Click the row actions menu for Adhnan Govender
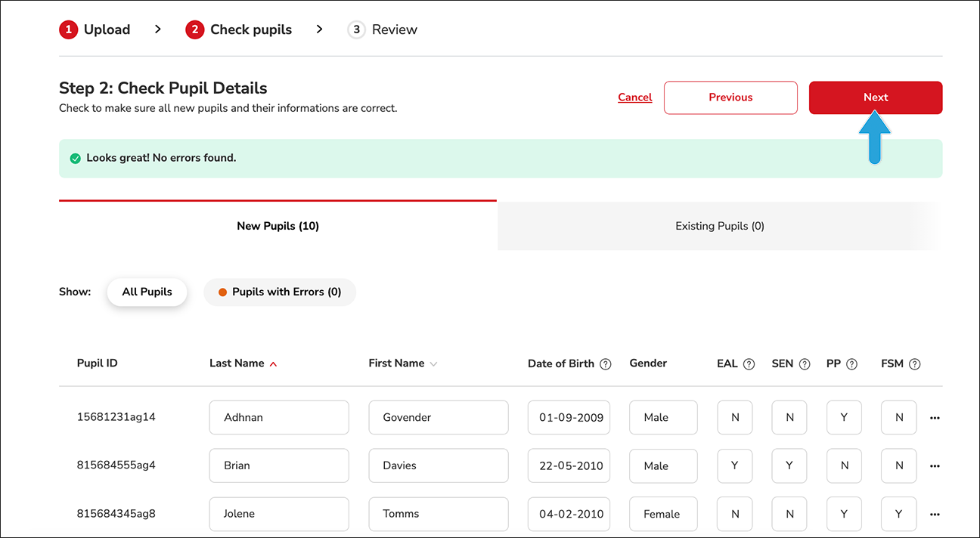 935,417
